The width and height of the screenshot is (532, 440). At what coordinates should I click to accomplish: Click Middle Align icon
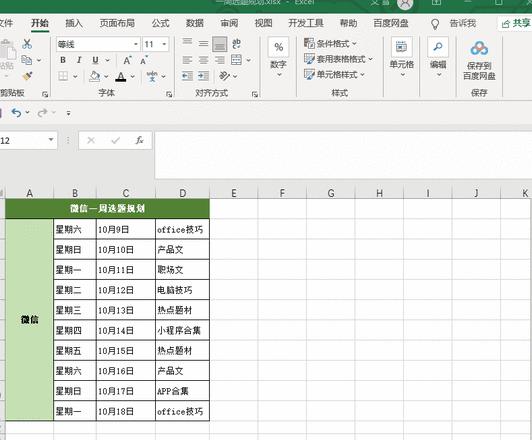click(203, 44)
